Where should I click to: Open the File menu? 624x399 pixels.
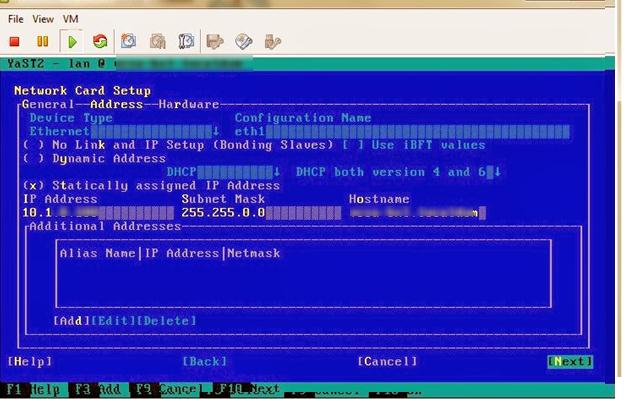point(16,19)
